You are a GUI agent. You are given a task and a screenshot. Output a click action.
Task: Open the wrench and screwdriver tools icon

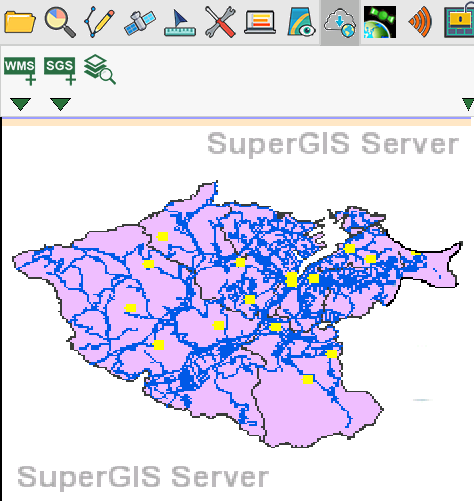pos(220,22)
